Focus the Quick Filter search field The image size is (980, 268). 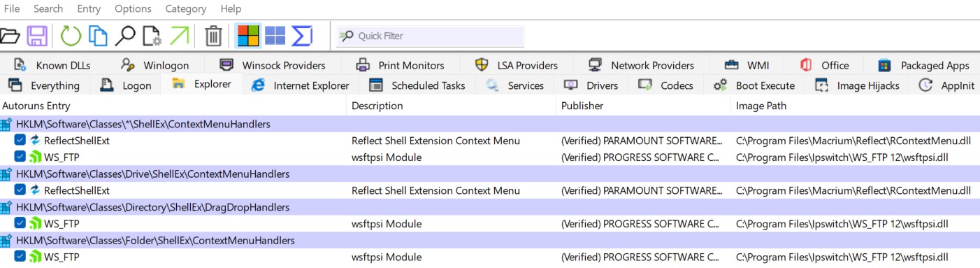coord(430,36)
